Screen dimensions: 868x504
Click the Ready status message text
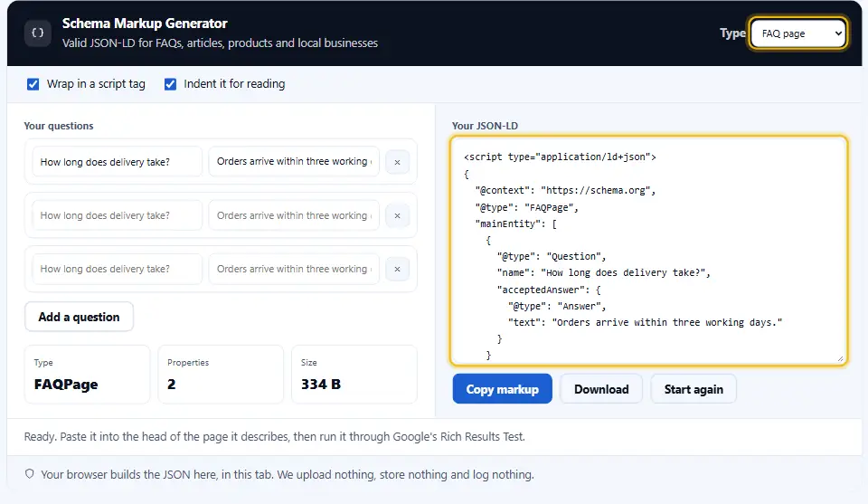click(x=275, y=436)
